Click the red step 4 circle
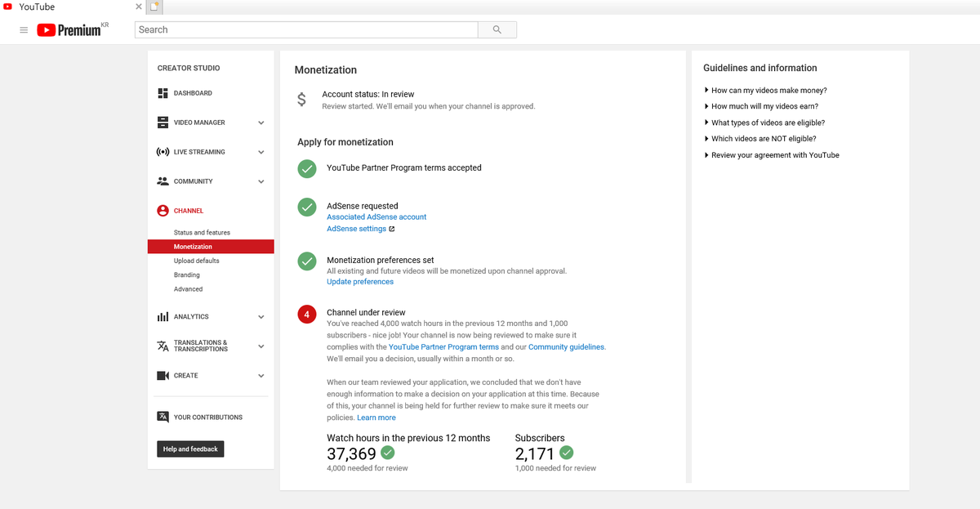The width and height of the screenshot is (980, 509). 307,314
